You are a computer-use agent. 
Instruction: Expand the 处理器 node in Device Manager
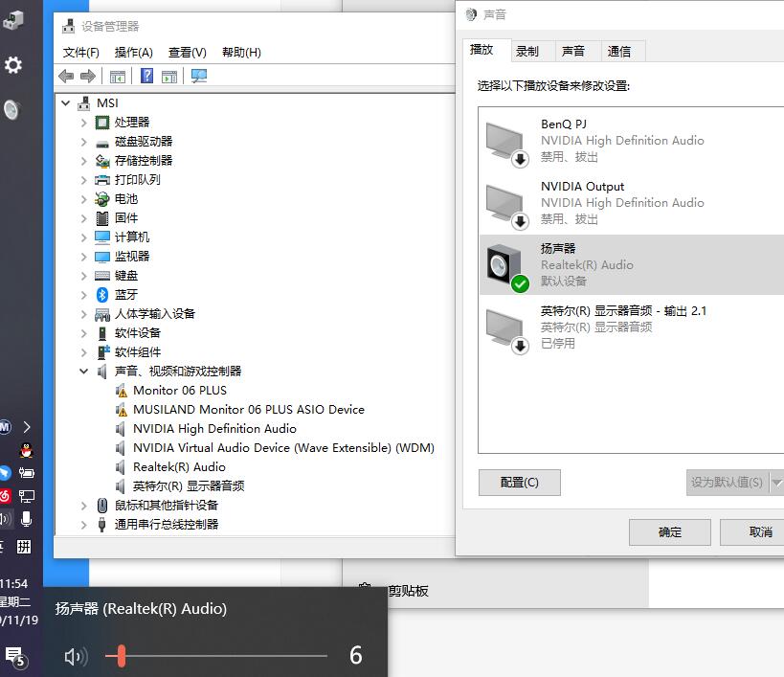tap(83, 122)
